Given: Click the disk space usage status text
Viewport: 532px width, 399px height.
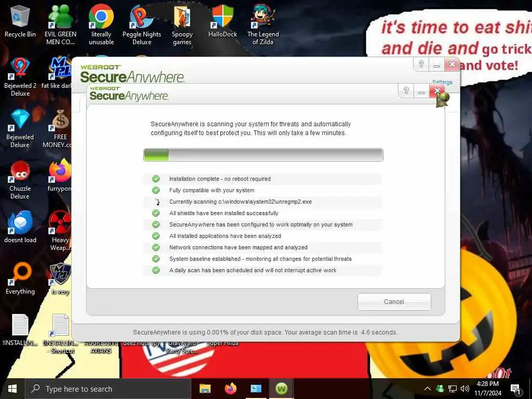Looking at the screenshot, I should click(x=265, y=332).
